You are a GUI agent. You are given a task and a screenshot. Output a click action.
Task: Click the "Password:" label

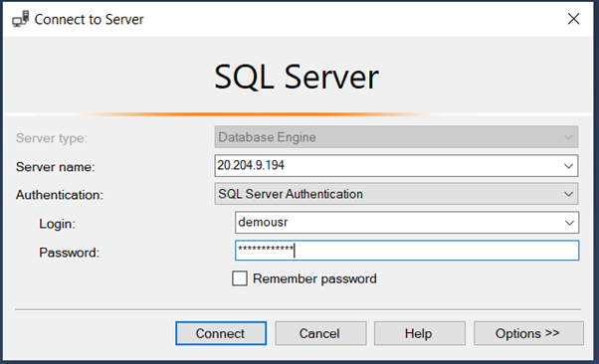(x=69, y=253)
